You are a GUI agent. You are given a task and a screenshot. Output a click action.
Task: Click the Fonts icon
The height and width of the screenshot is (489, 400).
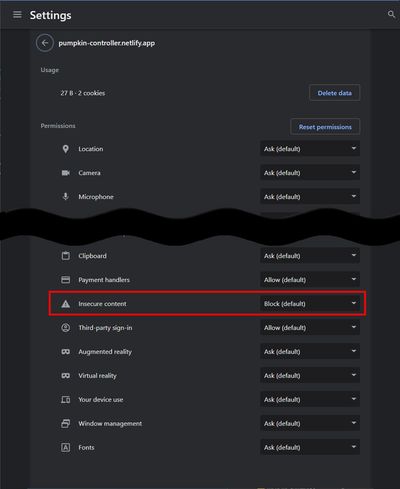point(66,447)
